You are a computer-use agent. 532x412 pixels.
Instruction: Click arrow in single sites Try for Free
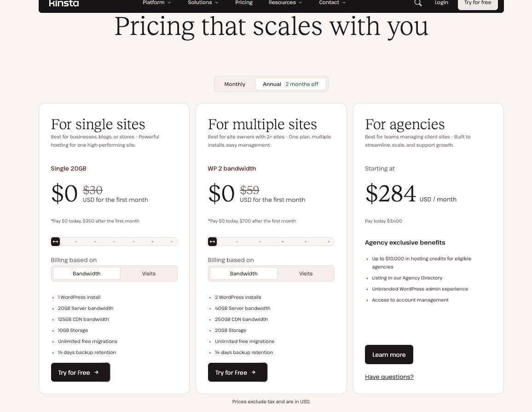pos(97,372)
